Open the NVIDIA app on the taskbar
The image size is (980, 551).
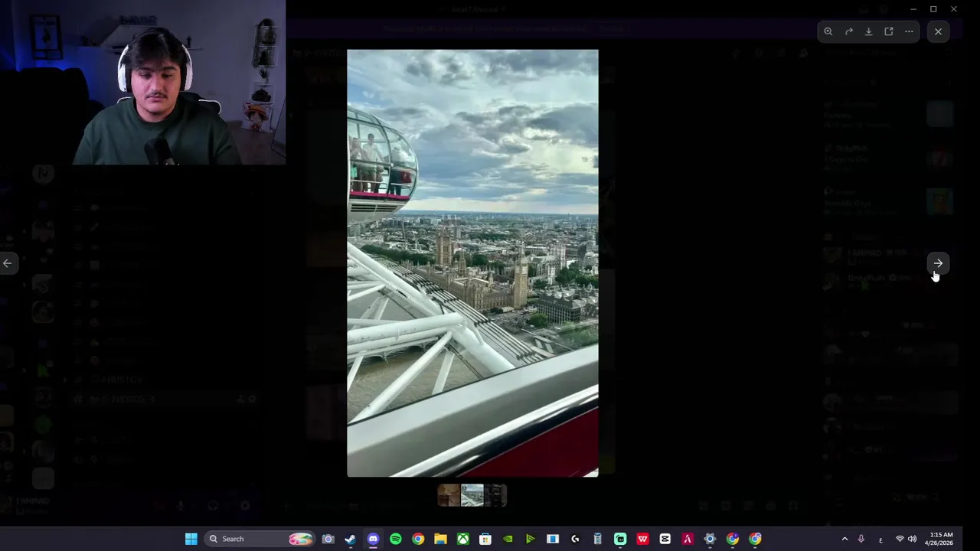[508, 539]
